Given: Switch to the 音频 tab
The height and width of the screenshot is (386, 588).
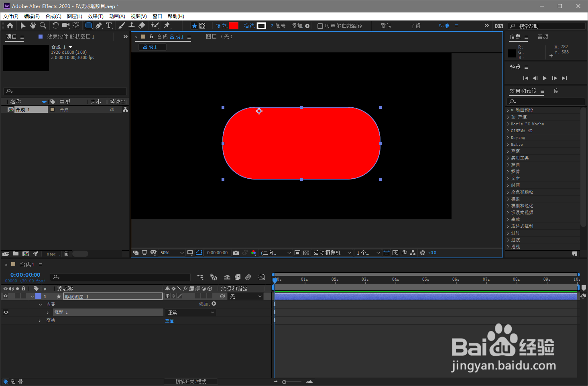Looking at the screenshot, I should click(543, 37).
